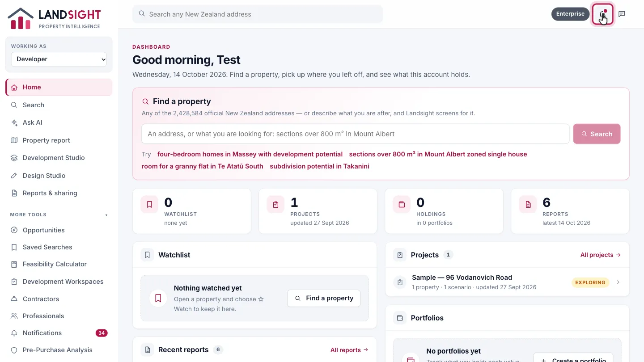
Task: Click the Enterprise plan badge
Action: click(570, 14)
